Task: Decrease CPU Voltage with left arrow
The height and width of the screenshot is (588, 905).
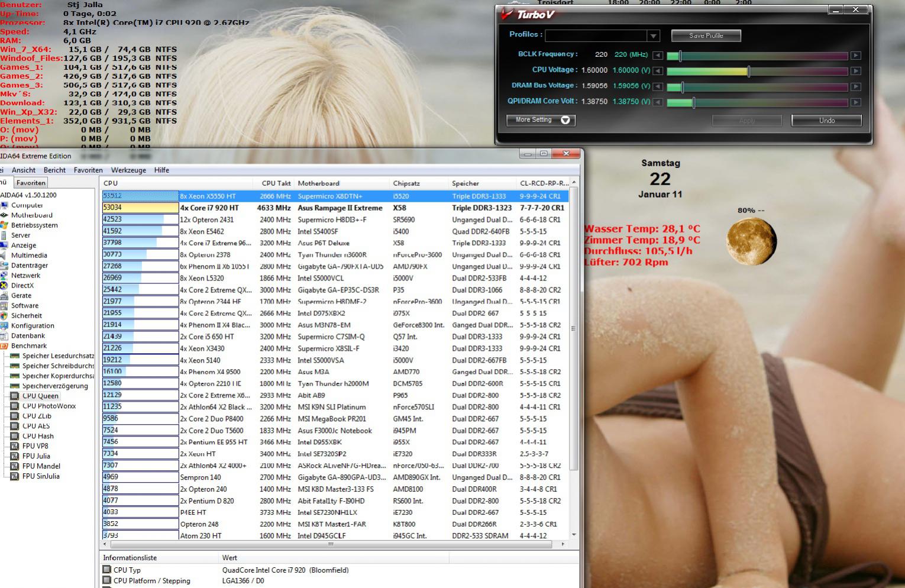Action: point(657,71)
